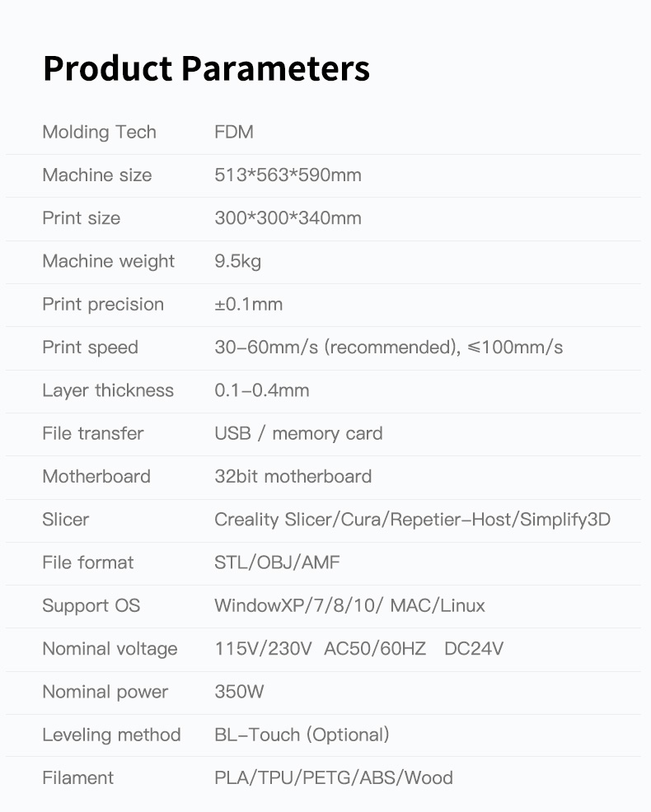Select the 9.5kg weight value
The image size is (651, 812).
pos(237,261)
